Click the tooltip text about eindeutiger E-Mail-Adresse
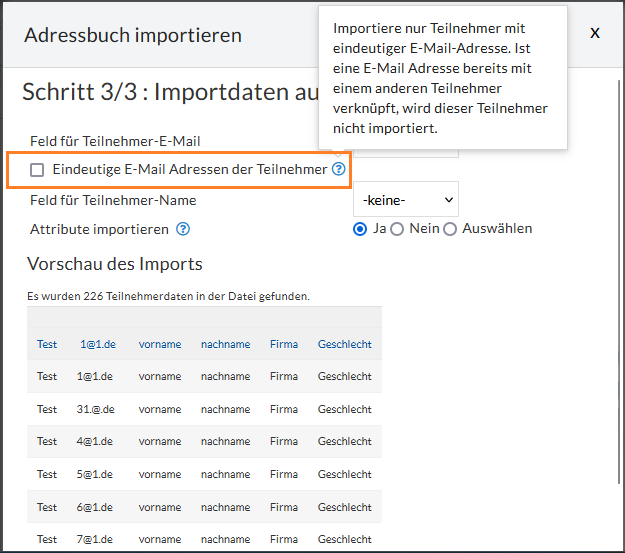The height and width of the screenshot is (553, 625). click(x=440, y=78)
